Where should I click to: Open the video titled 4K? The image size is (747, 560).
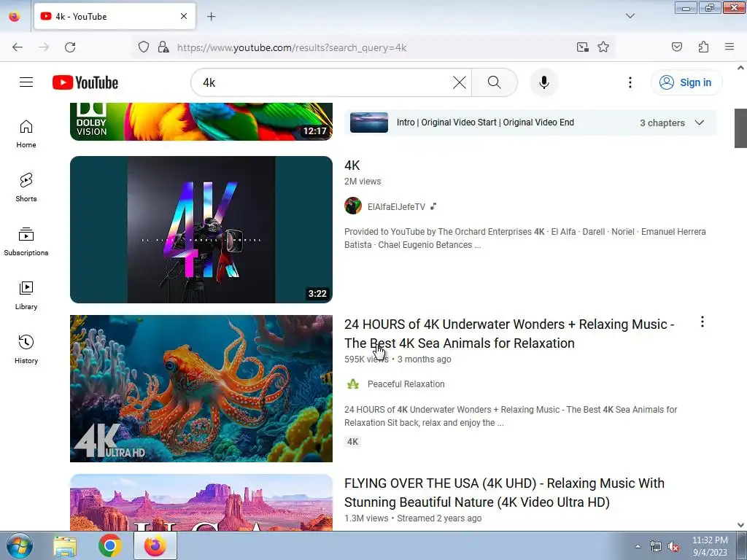coord(352,166)
